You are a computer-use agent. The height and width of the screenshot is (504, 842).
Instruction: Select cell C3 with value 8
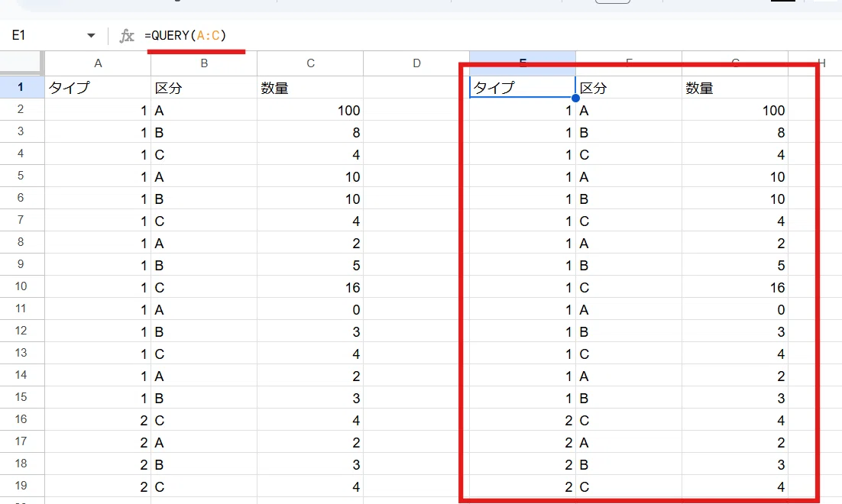pos(310,131)
